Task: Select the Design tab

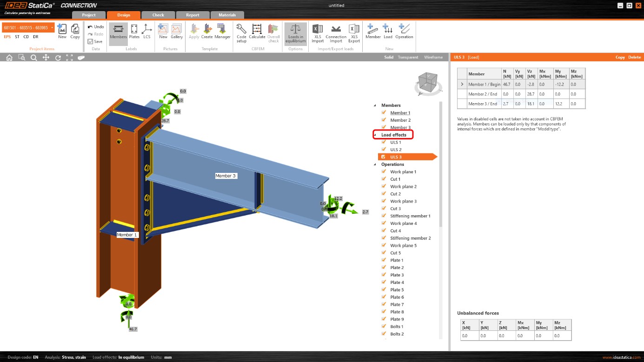Action: [x=124, y=15]
